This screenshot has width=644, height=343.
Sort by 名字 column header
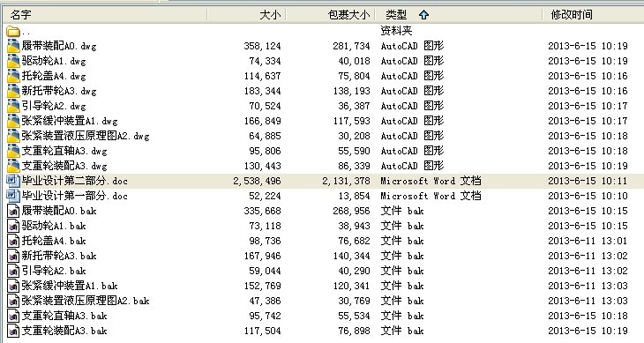coord(20,15)
